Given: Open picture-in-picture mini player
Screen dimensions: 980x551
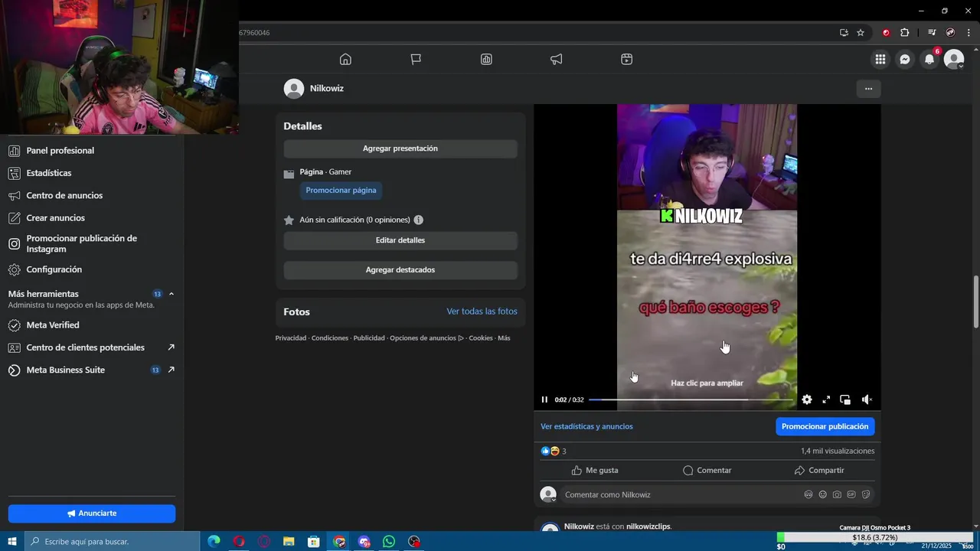Looking at the screenshot, I should [845, 399].
